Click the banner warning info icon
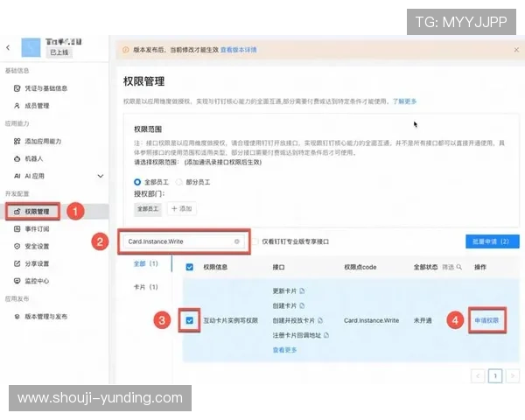 [x=125, y=50]
